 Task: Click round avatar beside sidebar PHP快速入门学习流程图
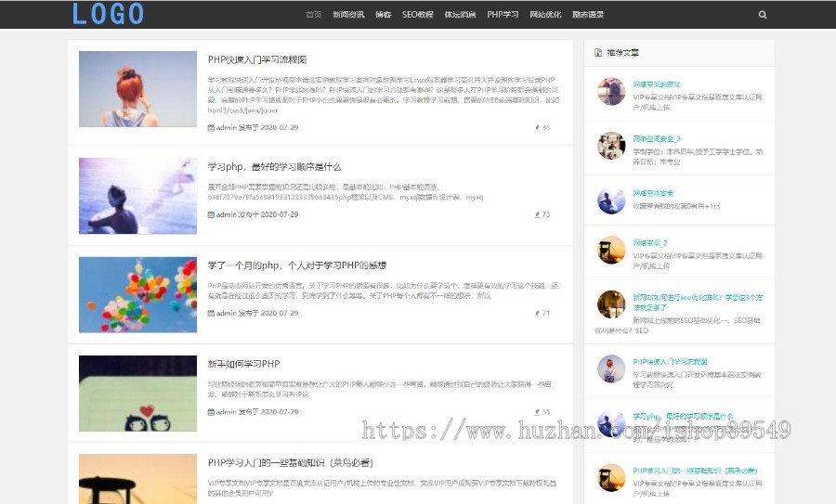tap(611, 368)
